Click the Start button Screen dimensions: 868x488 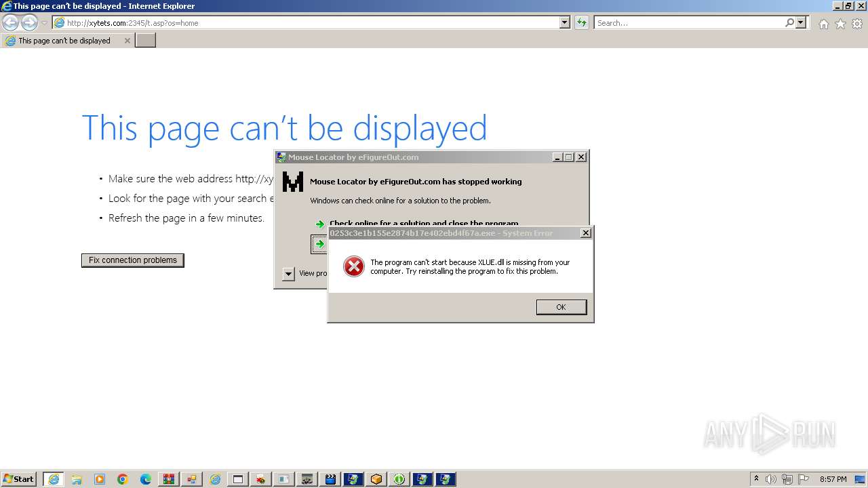[x=18, y=479]
